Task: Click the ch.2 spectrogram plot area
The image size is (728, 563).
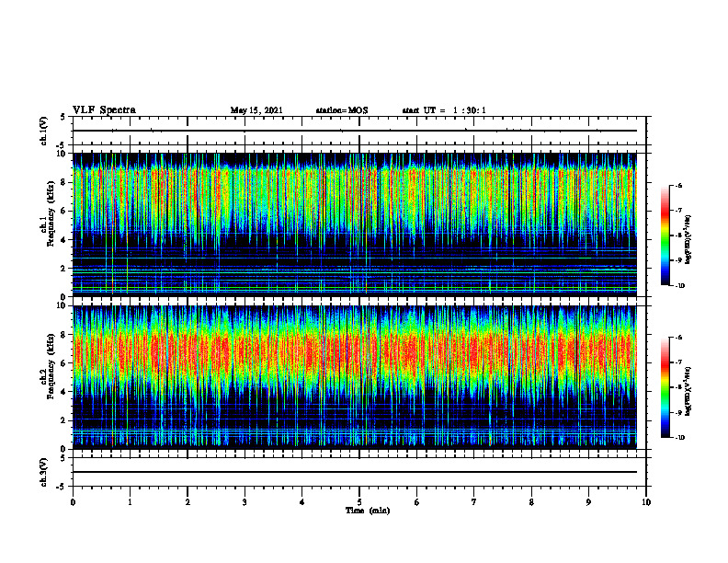Action: coord(355,377)
